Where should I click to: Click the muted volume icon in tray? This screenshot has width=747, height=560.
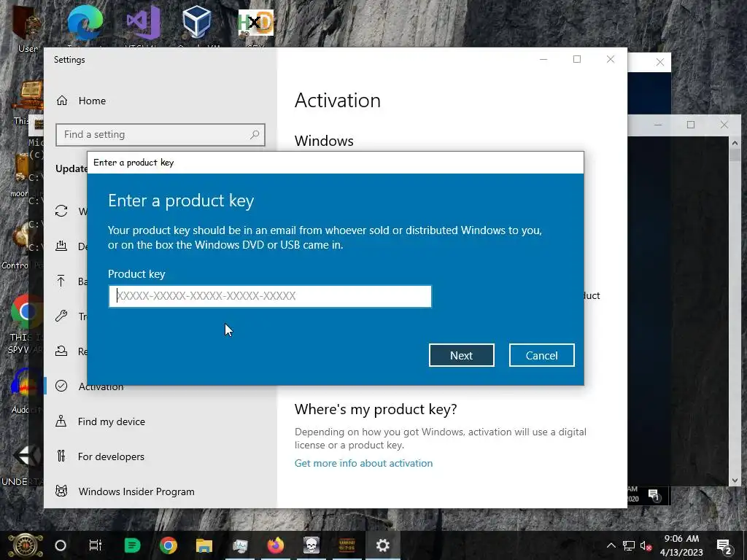pos(646,545)
